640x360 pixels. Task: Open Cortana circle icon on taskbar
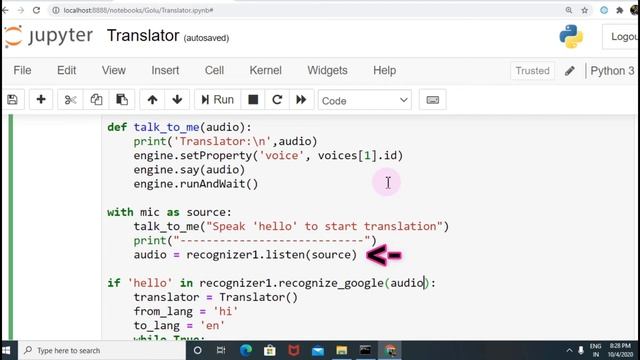click(x=198, y=351)
